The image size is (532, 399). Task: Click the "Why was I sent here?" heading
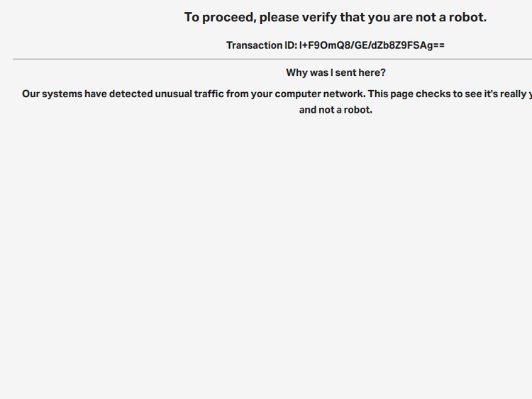tap(336, 72)
